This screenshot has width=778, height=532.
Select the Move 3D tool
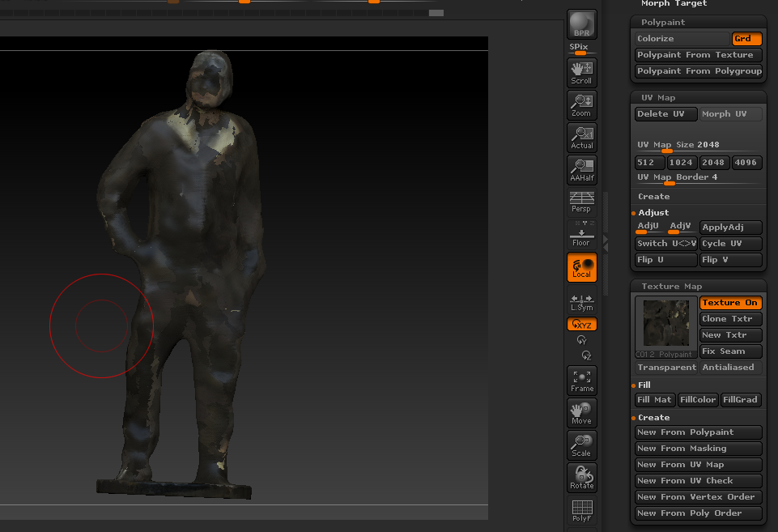coord(581,413)
